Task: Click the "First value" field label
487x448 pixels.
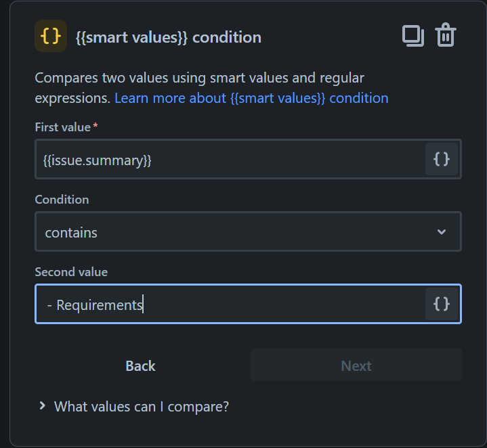Action: click(x=62, y=127)
